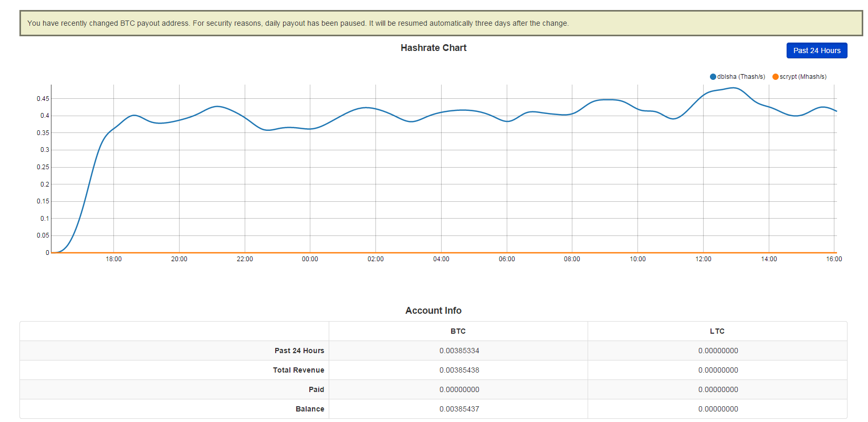Click the BTC Past 24 Hours value
The width and height of the screenshot is (868, 422).
coord(459,351)
